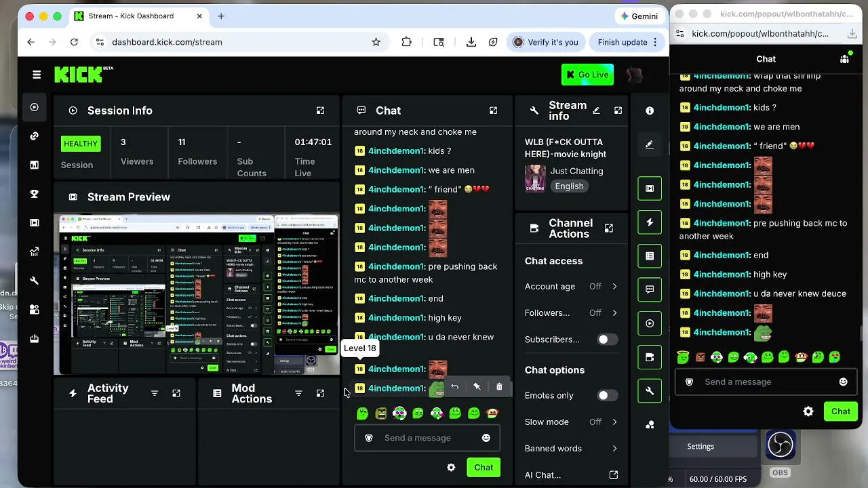Expand the Banned words setting
This screenshot has width=868, height=488.
tap(571, 448)
